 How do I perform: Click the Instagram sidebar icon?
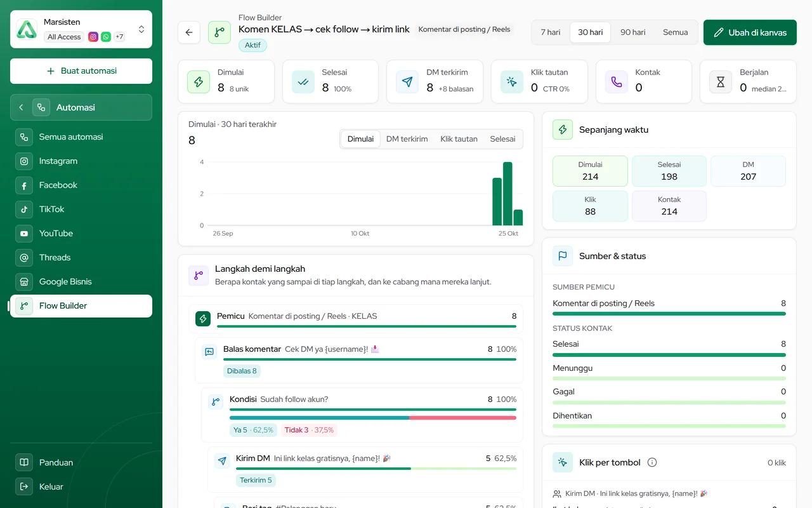[24, 161]
